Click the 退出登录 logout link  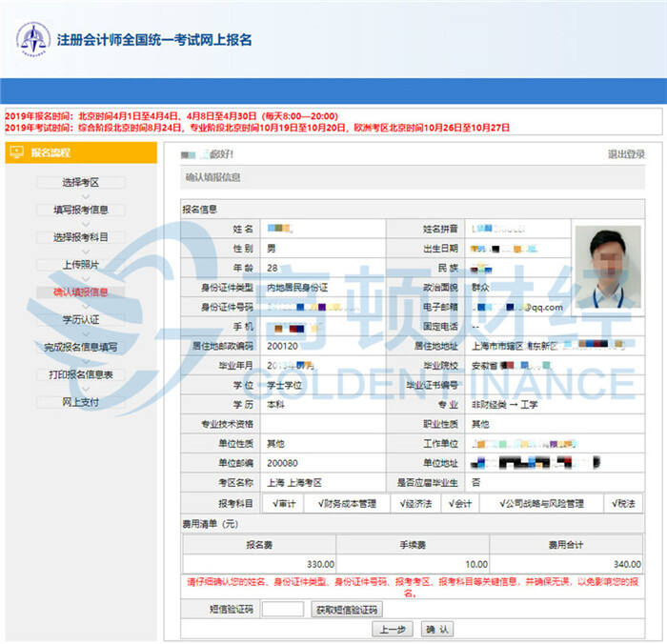(626, 154)
